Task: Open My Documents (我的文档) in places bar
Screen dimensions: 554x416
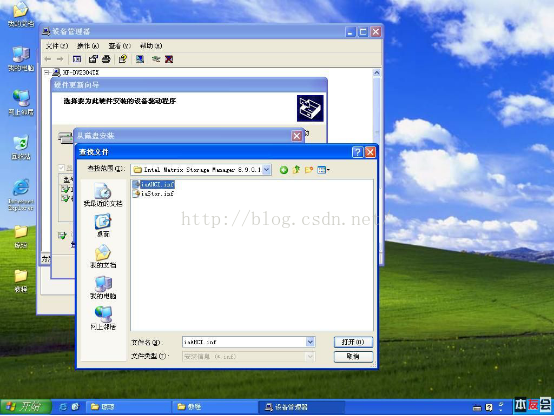Action: pyautogui.click(x=103, y=256)
